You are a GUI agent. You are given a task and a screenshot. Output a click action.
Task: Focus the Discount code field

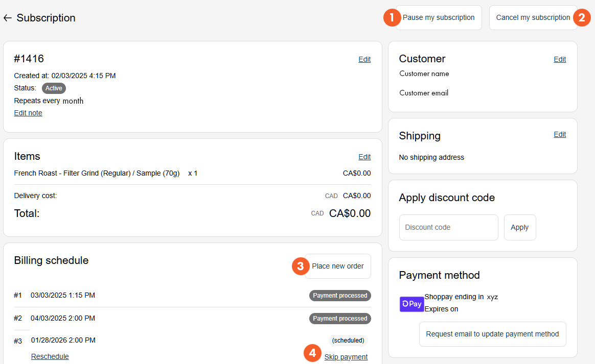448,227
